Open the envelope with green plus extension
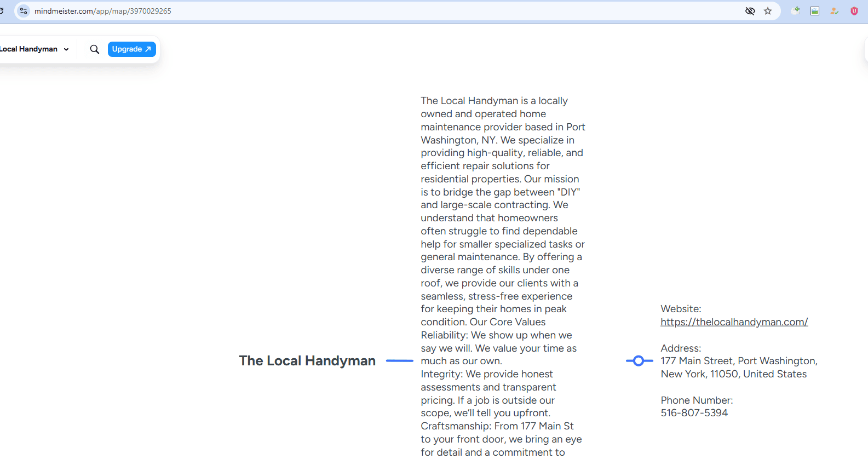 (x=795, y=11)
